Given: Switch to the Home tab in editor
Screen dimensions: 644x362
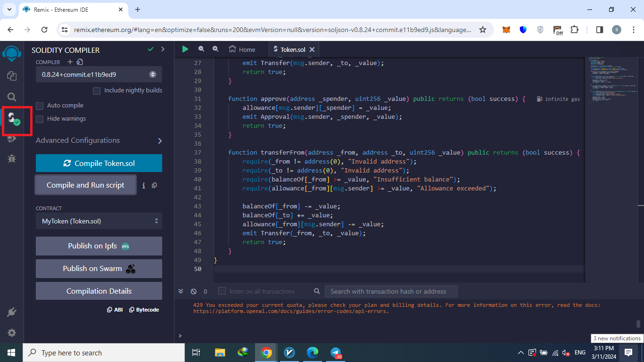Looking at the screenshot, I should click(242, 49).
